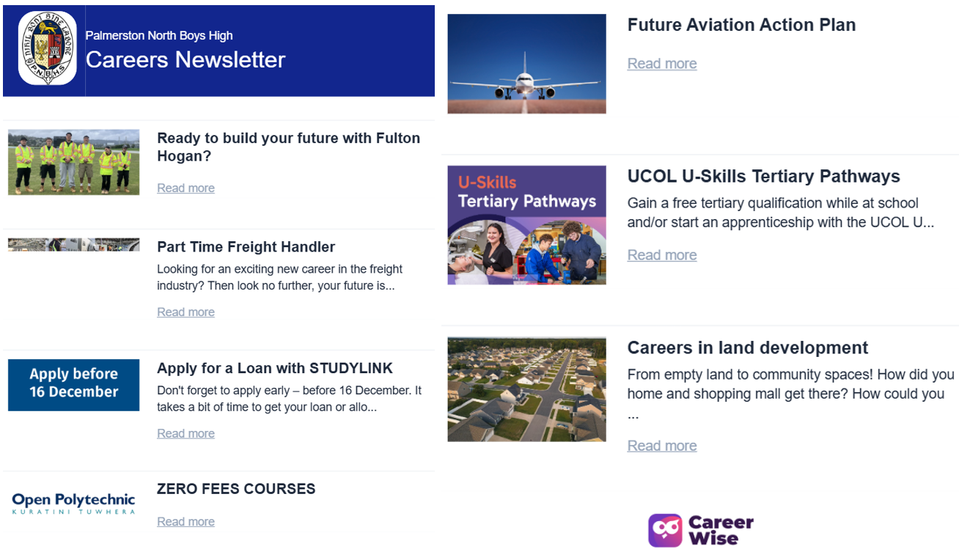This screenshot has height=560, width=959.
Task: Click the Palmerston North Boys High crest logo
Action: click(47, 49)
